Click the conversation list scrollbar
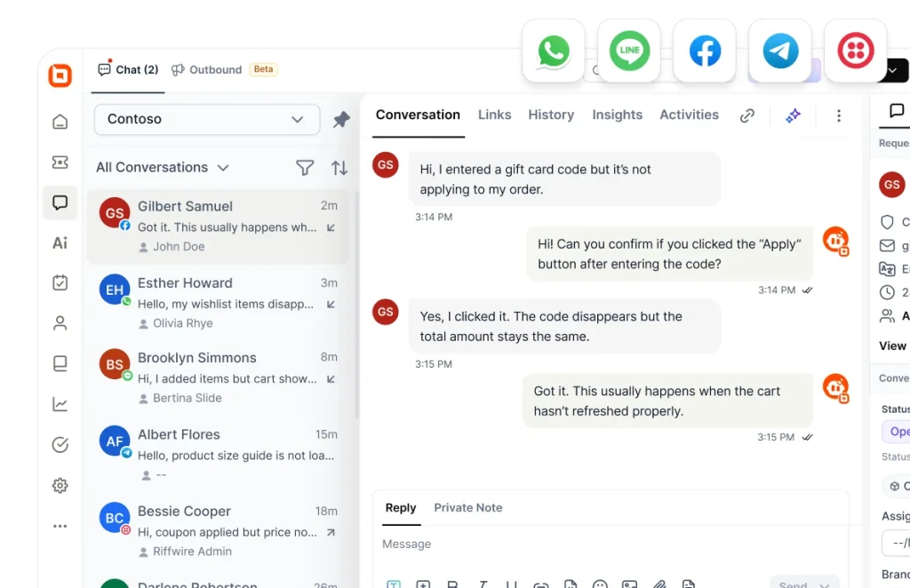910x588 pixels. (x=356, y=305)
